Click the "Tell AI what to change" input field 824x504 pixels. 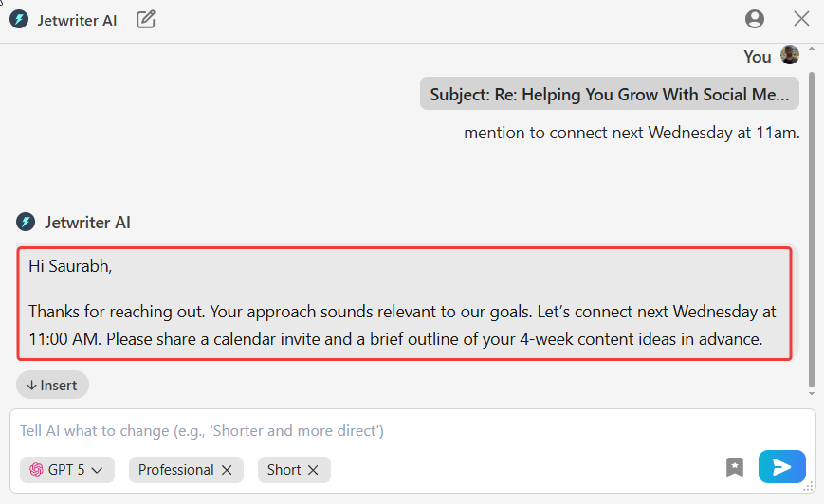coord(379,431)
